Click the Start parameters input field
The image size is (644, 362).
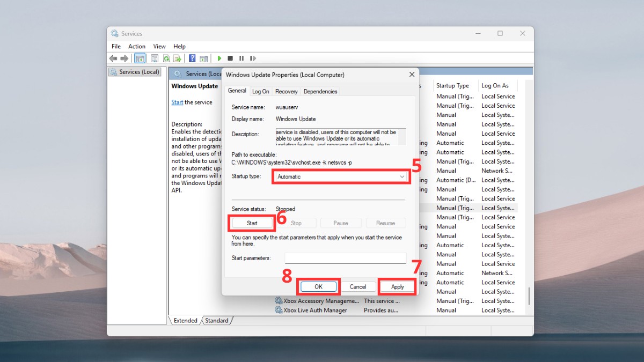[x=346, y=258]
